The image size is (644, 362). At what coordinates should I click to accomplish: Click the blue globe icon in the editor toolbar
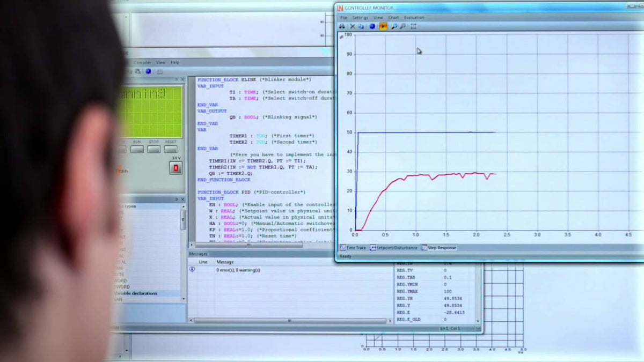click(x=149, y=71)
